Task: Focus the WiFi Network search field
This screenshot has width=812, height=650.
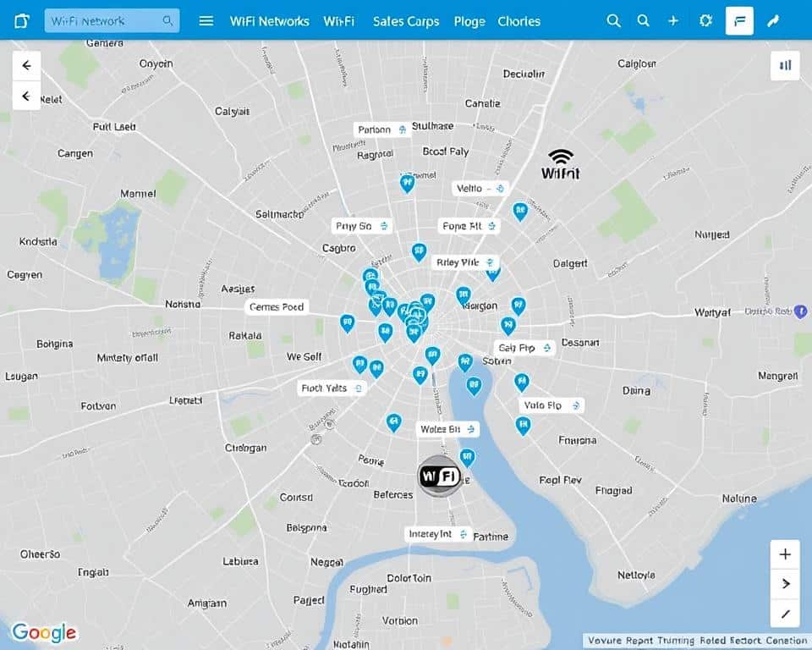Action: coord(112,20)
